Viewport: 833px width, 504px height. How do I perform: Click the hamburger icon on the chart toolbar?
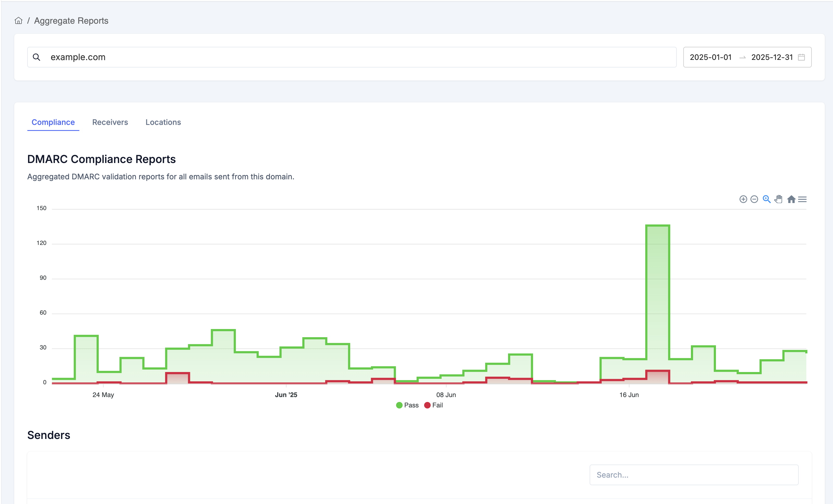tap(803, 199)
